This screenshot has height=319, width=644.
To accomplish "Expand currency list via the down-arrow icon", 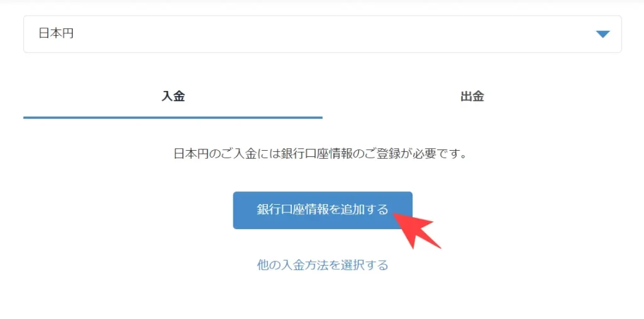I will tap(602, 35).
